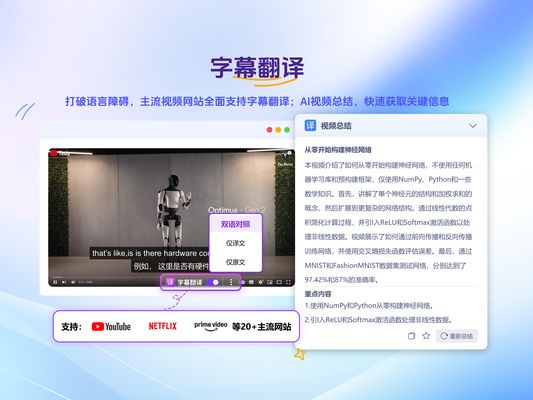The width and height of the screenshot is (533, 400).
Task: Toggle the captions button in player
Action: coord(252,282)
